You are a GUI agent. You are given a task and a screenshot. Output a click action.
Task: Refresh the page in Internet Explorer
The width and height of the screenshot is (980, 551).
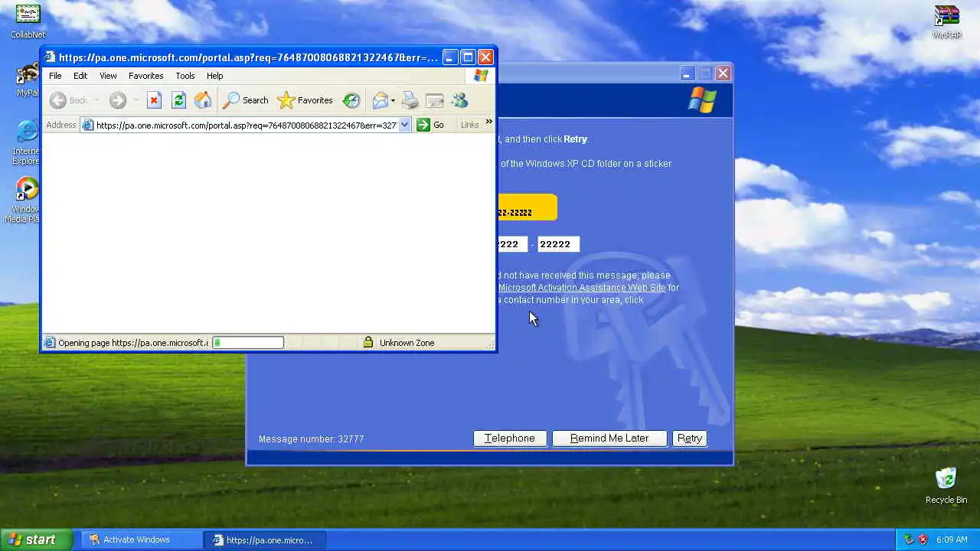point(178,100)
